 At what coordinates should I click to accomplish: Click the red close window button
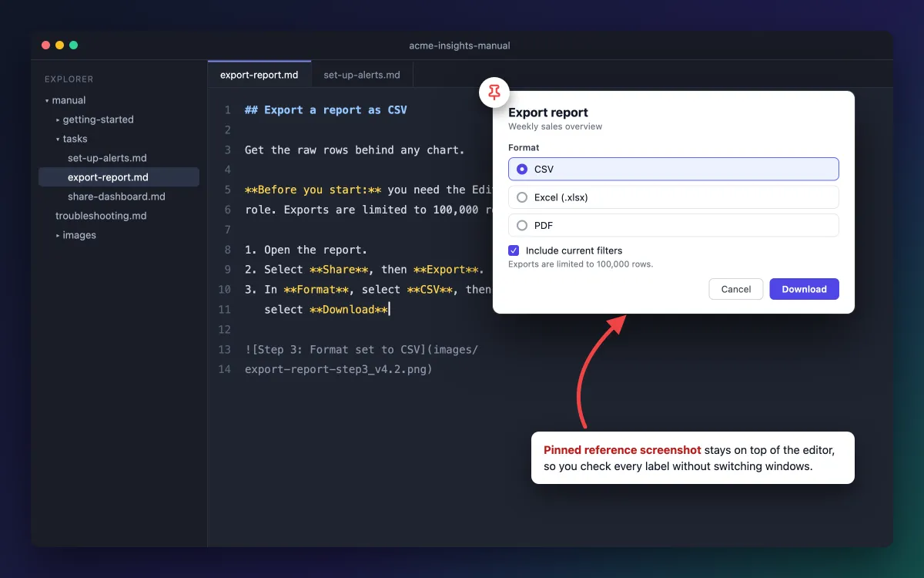[x=45, y=45]
